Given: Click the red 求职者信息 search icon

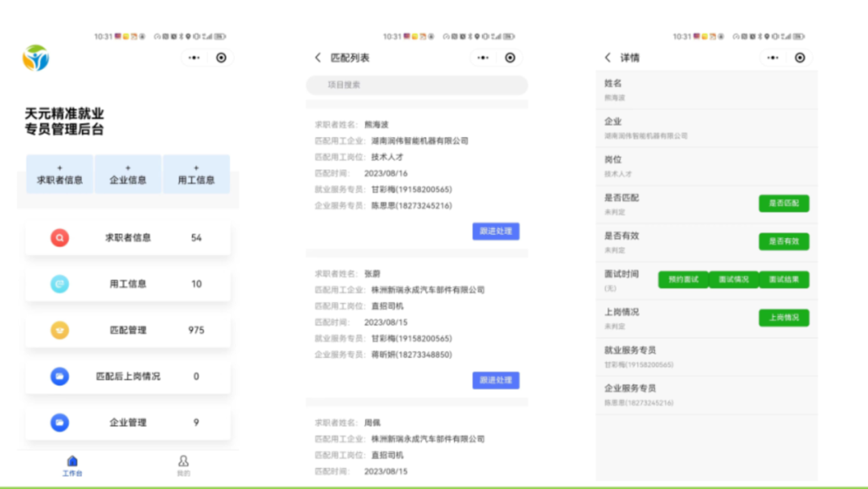Looking at the screenshot, I should [59, 238].
